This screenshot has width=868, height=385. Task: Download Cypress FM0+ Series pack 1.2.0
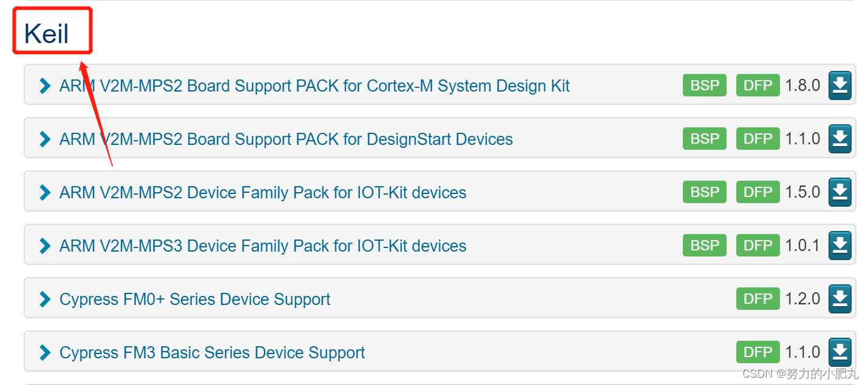point(839,299)
